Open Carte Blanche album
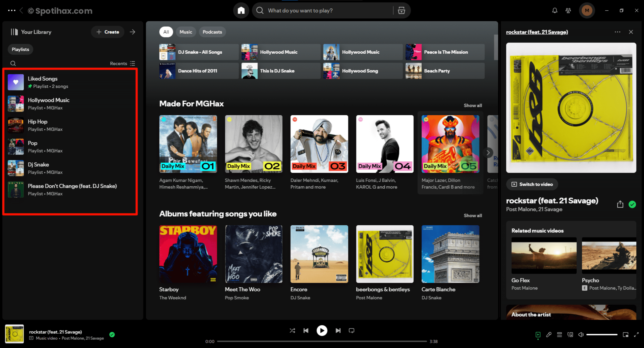The image size is (644, 348). 450,262
